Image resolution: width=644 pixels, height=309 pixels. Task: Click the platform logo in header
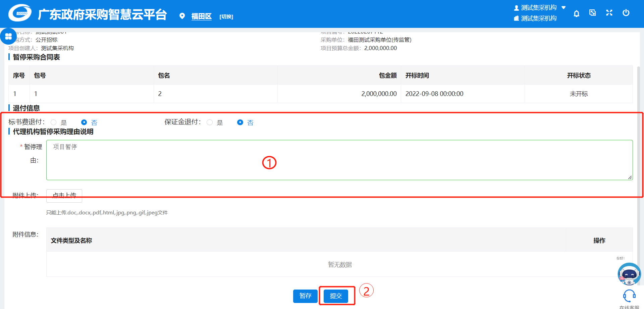(x=20, y=13)
